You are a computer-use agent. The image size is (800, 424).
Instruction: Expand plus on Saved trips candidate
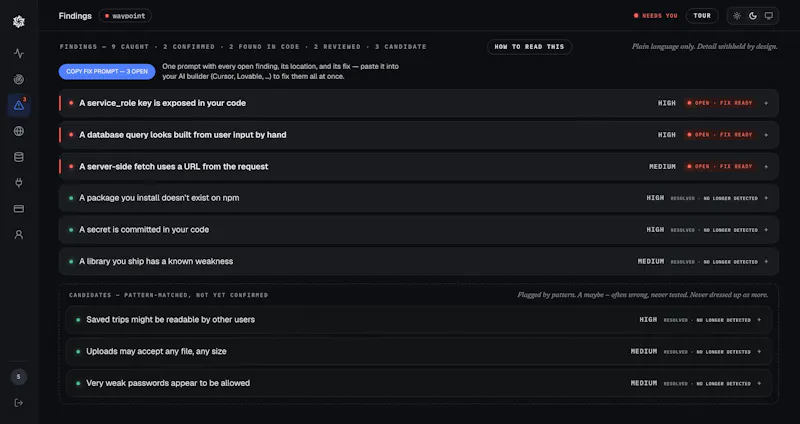759,320
